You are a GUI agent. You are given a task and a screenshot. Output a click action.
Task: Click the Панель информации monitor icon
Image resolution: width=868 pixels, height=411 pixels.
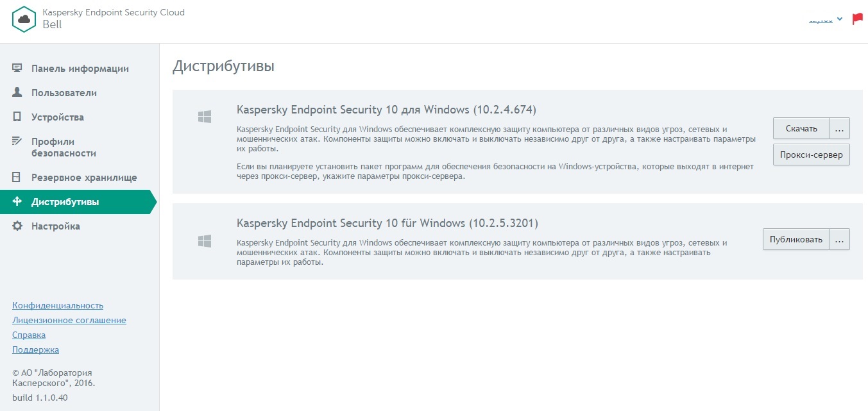coord(17,69)
